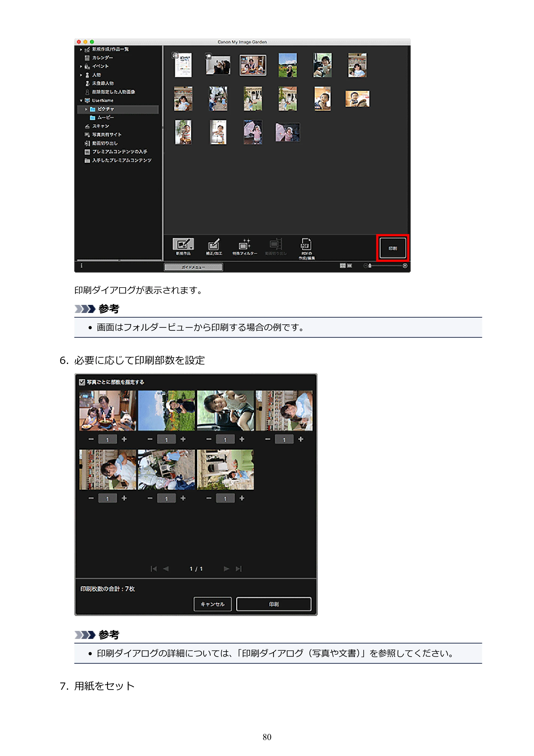This screenshot has width=534, height=756.
Task: Switch to thumbnail view icon in status bar
Action: click(x=343, y=266)
